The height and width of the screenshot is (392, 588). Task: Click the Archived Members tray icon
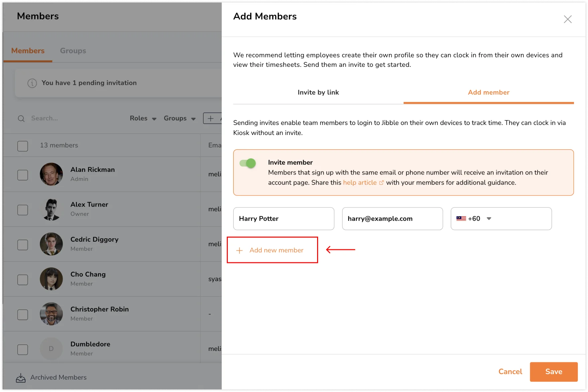point(21,378)
